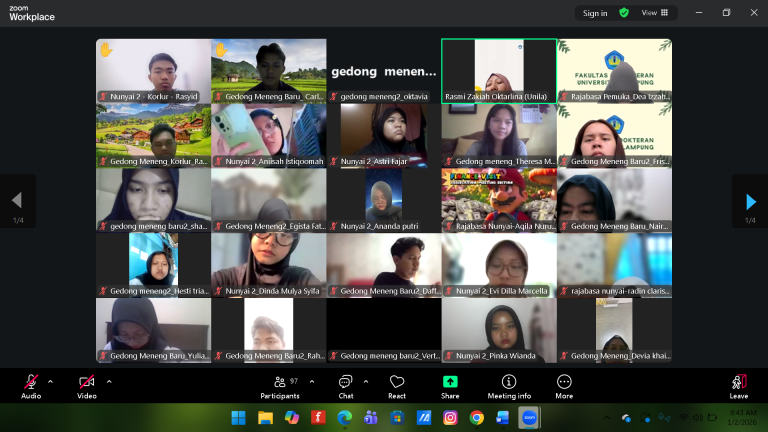Select Gedong Meneng2_Egista Fat tile
The width and height of the screenshot is (768, 432).
pos(268,200)
